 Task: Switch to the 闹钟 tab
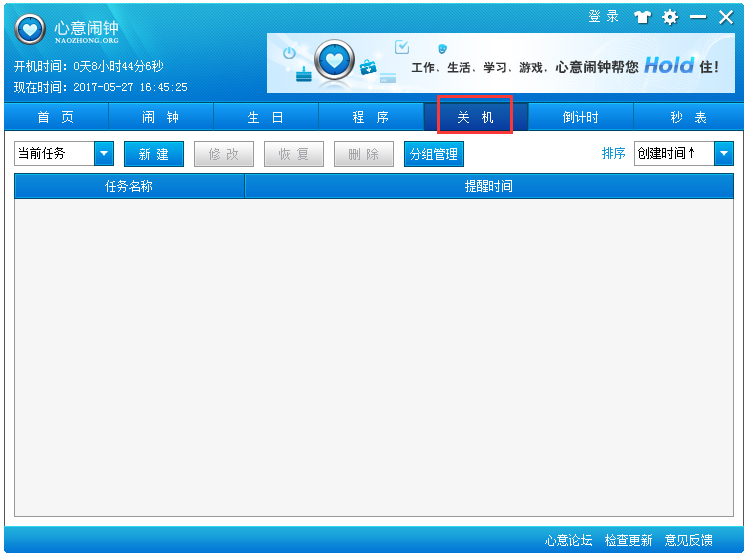(x=160, y=117)
